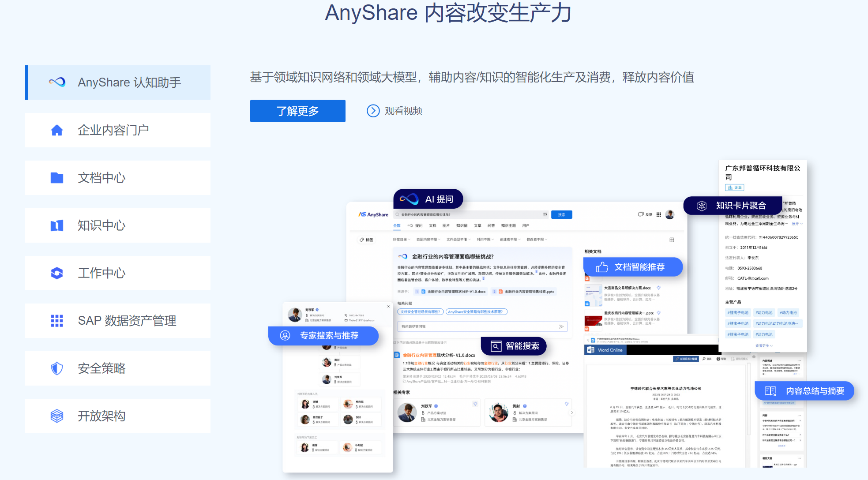The height and width of the screenshot is (480, 868).
Task: Click the book icon for 知识中心
Action: pos(57,225)
